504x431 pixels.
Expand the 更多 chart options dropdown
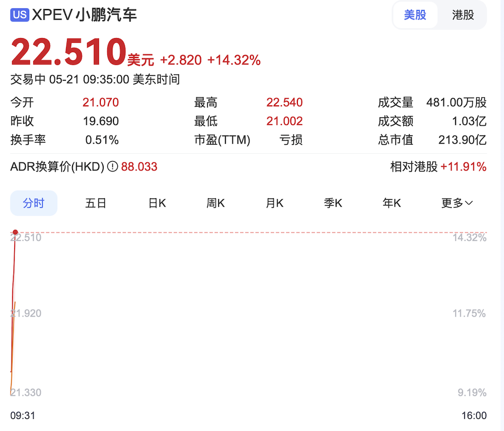[x=456, y=203]
